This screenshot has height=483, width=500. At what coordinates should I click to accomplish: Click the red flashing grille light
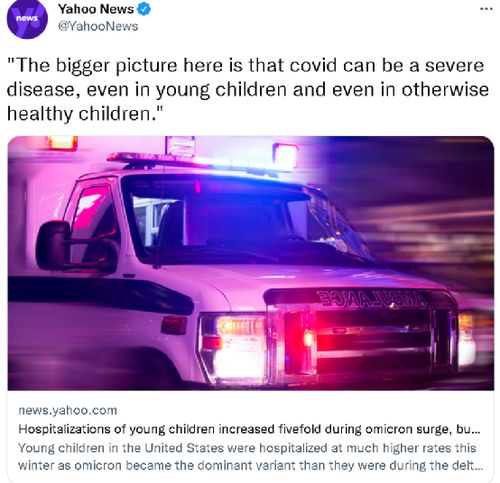pyautogui.click(x=308, y=339)
